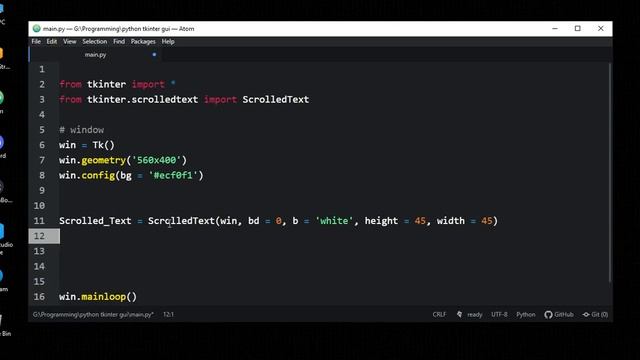Click '560x400' geometry string
Image resolution: width=640 pixels, height=360 pixels.
point(156,160)
